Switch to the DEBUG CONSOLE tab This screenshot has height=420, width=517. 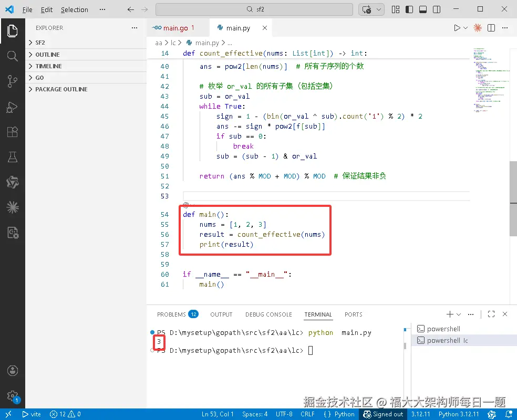[268, 314]
